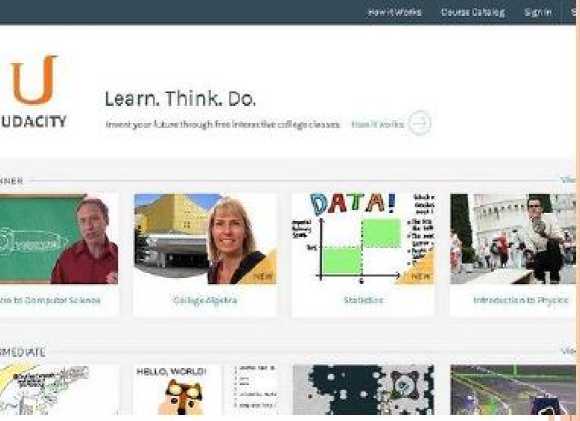
Task: Click the circular arrow icon beside How it works
Action: click(x=420, y=123)
